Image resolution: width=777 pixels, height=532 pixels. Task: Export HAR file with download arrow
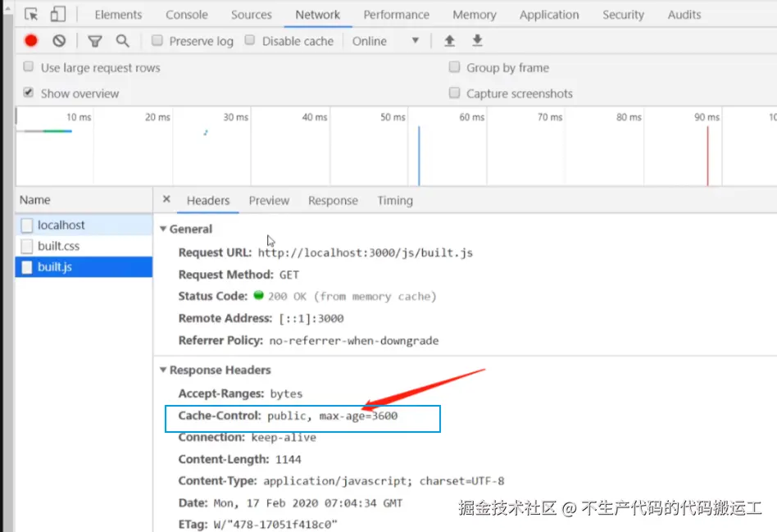point(477,41)
